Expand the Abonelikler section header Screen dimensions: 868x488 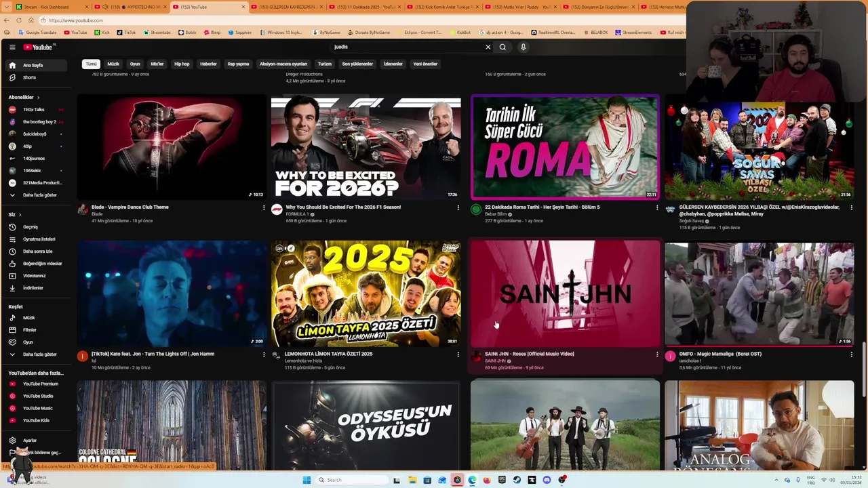24,98
